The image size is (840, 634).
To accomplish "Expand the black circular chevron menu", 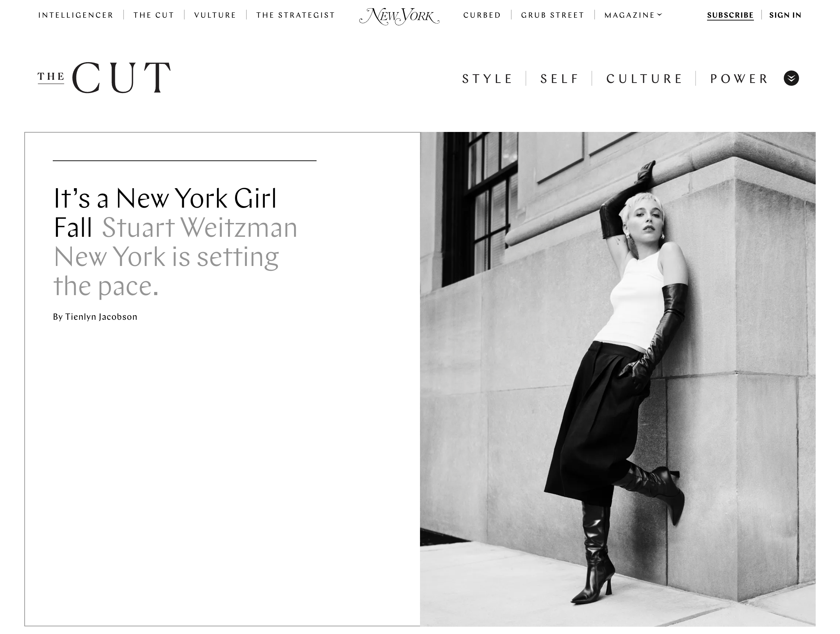I will coord(791,78).
